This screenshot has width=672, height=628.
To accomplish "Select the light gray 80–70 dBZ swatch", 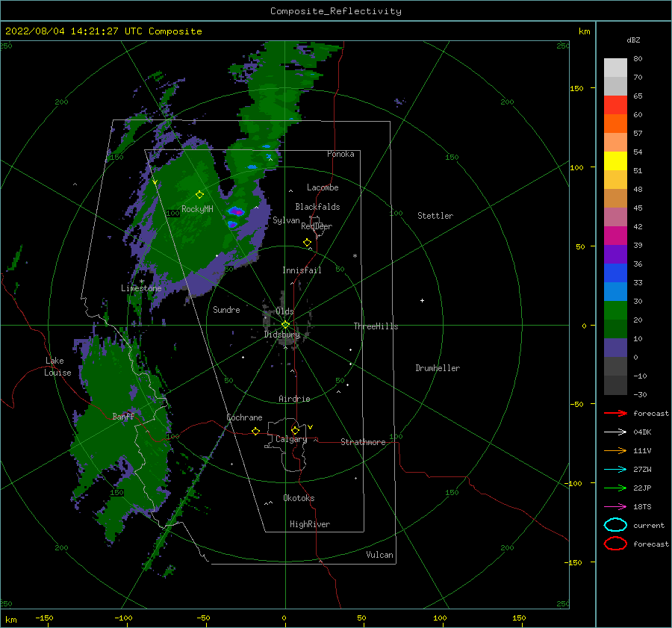I will pos(615,68).
